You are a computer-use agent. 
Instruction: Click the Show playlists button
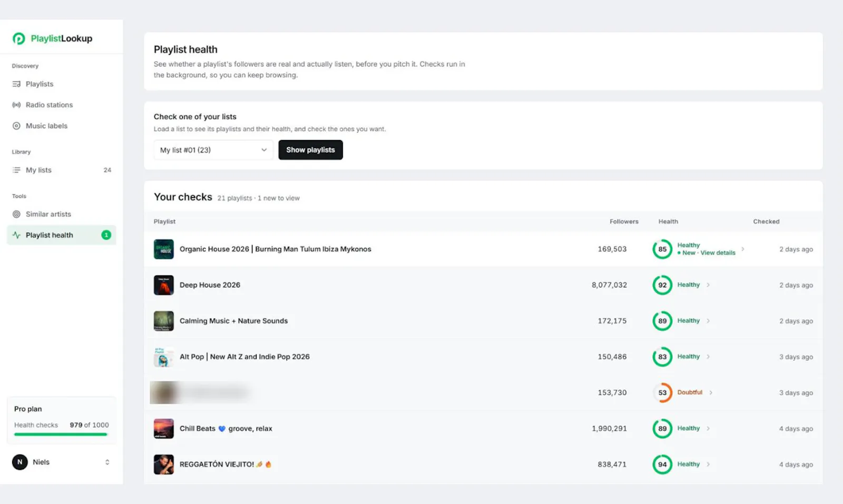coord(310,150)
